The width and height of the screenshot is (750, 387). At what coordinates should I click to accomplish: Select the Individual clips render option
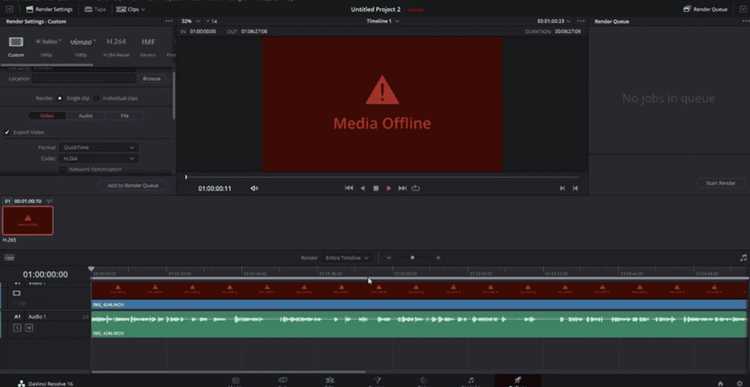click(97, 99)
